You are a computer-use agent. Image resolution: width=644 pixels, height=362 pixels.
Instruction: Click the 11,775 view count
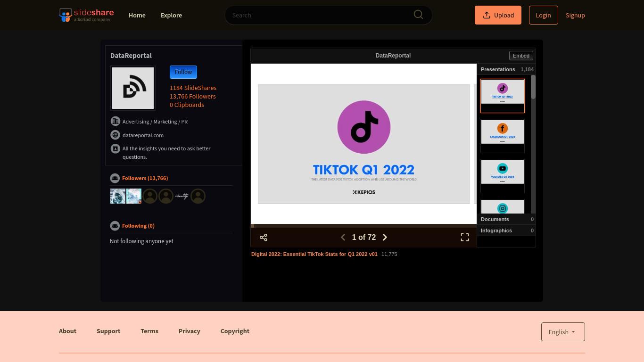click(x=389, y=254)
